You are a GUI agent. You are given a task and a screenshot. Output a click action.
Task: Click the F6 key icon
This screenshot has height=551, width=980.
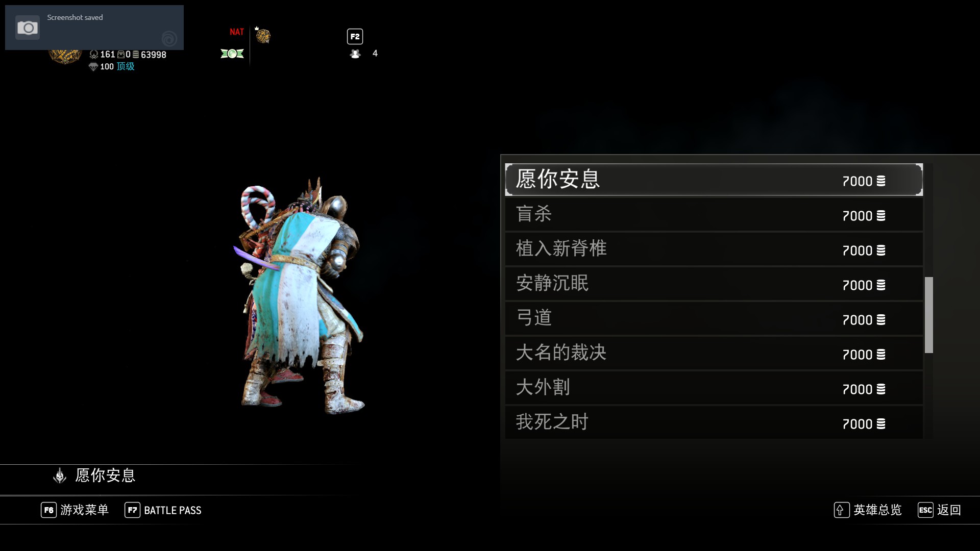point(48,510)
